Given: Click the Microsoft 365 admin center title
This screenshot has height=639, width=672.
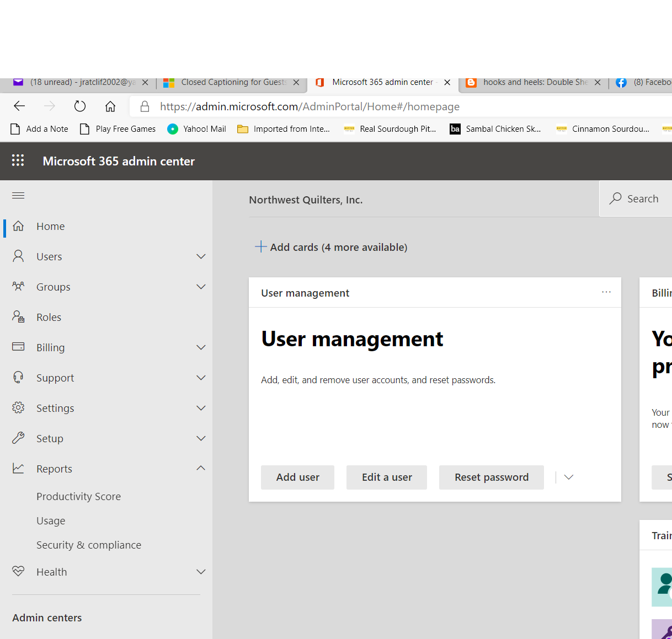Looking at the screenshot, I should click(119, 161).
